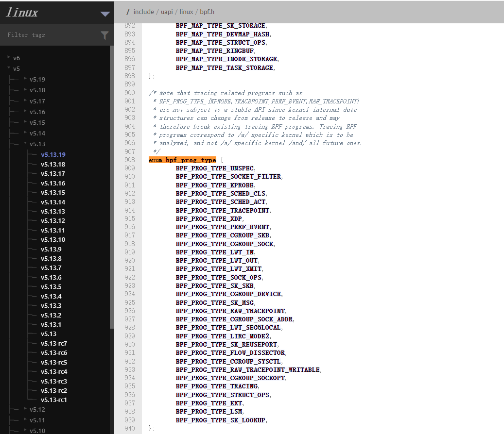Expand the v5.15 version group

(x=25, y=122)
